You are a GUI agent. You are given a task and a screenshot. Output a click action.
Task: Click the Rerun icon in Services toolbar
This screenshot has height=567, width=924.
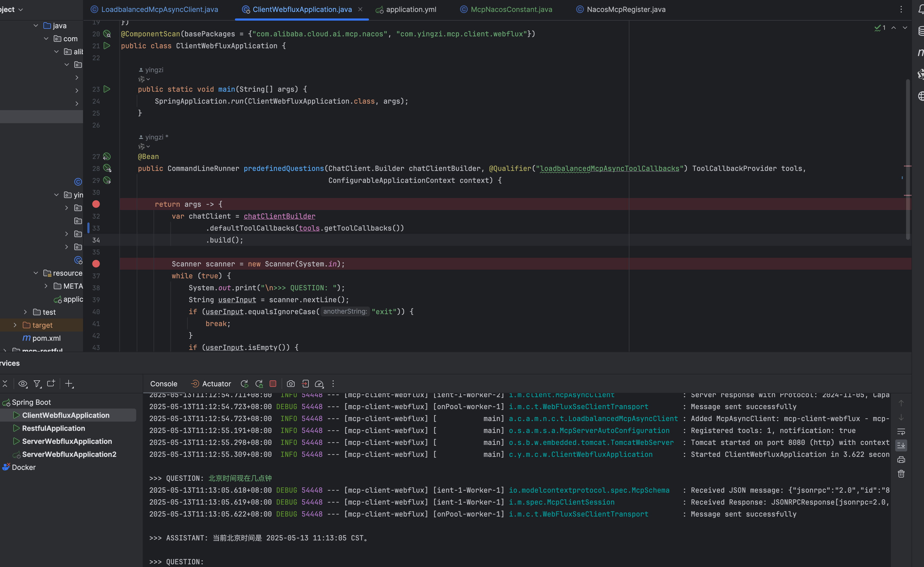244,384
